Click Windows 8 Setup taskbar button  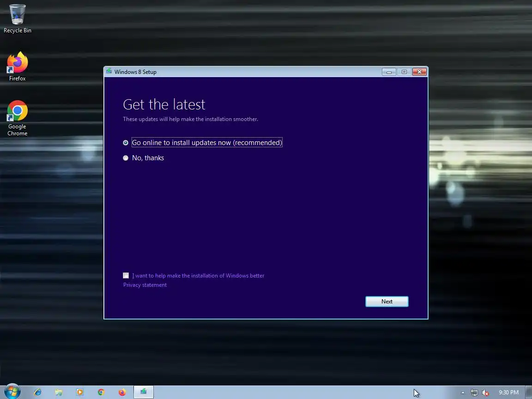[x=144, y=392]
